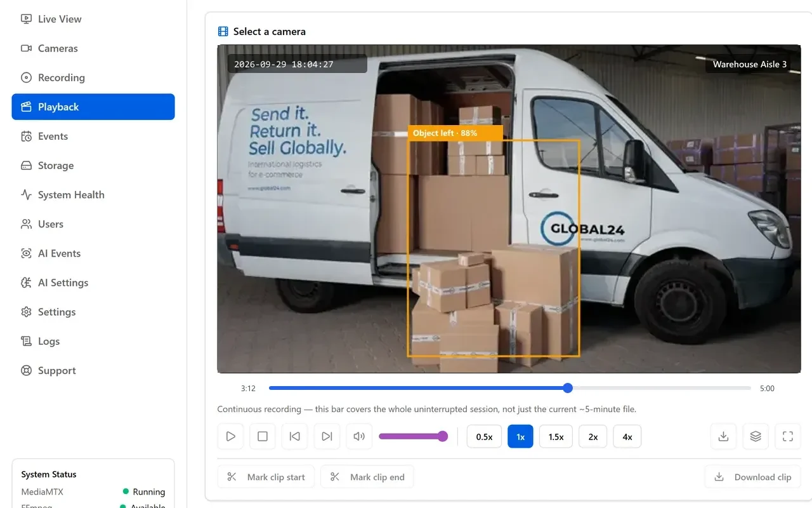812x508 pixels.
Task: Go to AI Events
Action: coord(93,253)
